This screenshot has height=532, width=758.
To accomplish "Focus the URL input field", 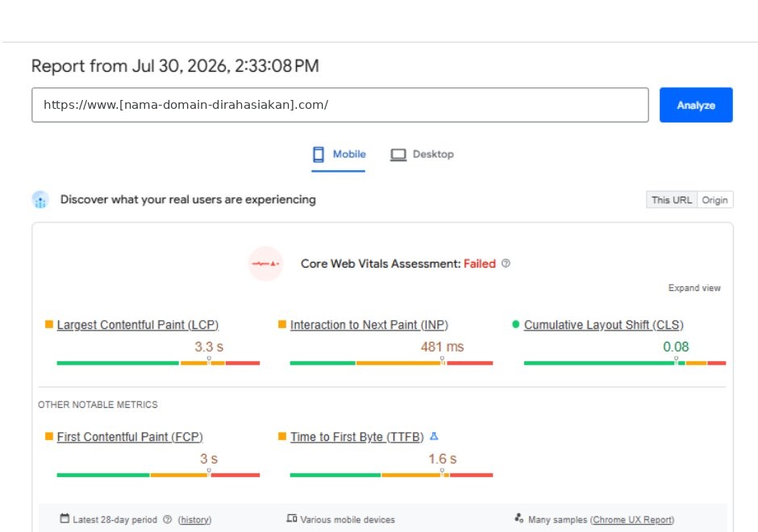I will point(339,105).
